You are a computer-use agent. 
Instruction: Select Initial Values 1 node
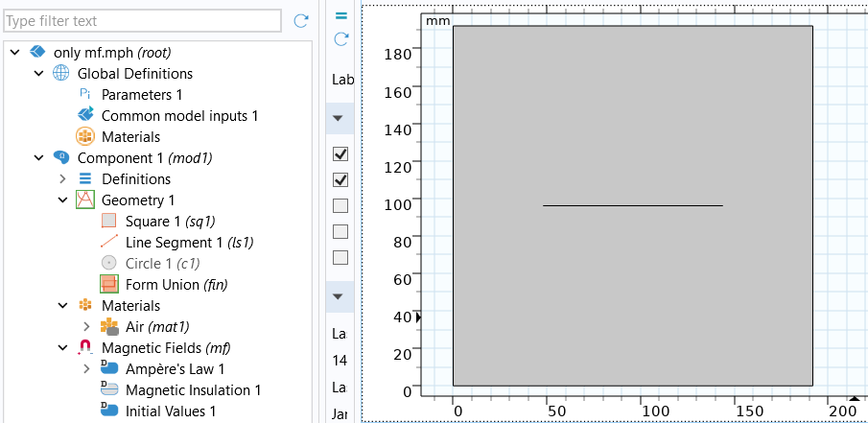click(170, 411)
